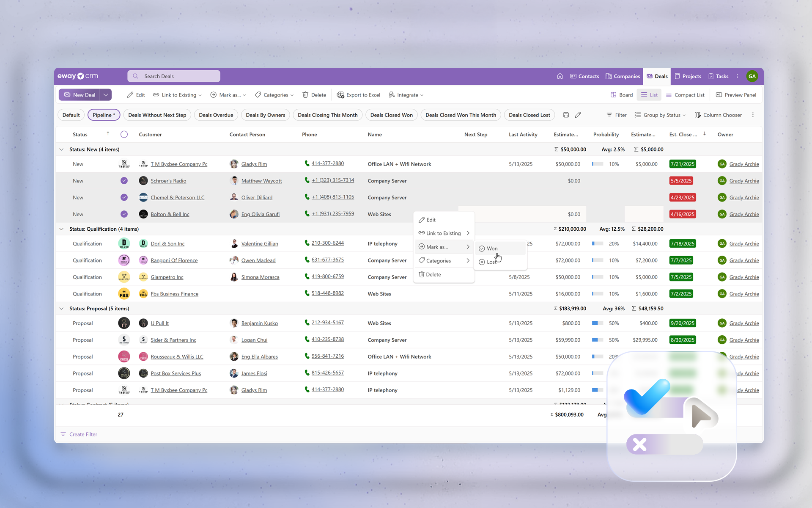Open the Owner link on Giampetro row
The height and width of the screenshot is (508, 812).
click(744, 277)
